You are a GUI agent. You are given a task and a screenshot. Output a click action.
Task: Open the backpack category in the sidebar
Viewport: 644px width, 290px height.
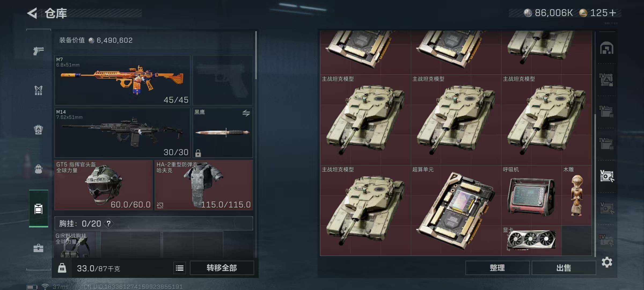[x=38, y=169]
